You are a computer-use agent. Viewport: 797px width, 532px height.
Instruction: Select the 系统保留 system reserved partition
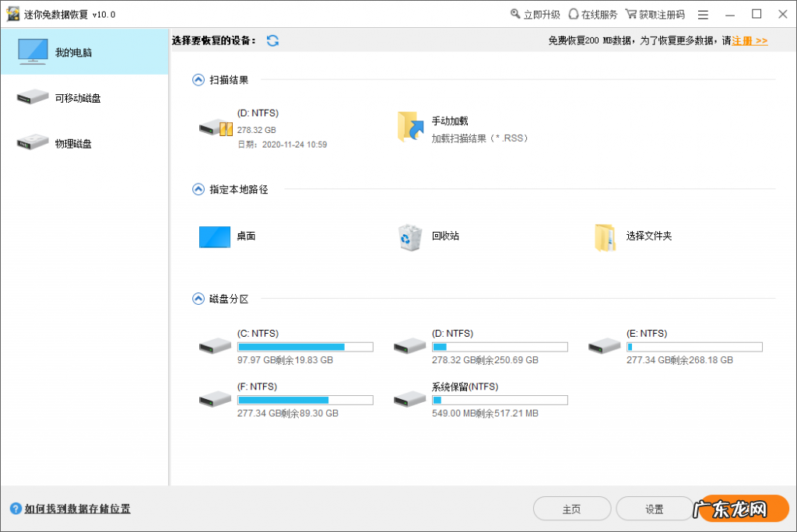pyautogui.click(x=410, y=399)
